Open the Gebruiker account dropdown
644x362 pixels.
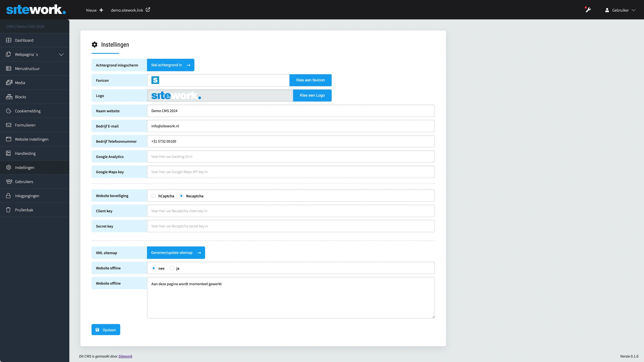(x=620, y=10)
